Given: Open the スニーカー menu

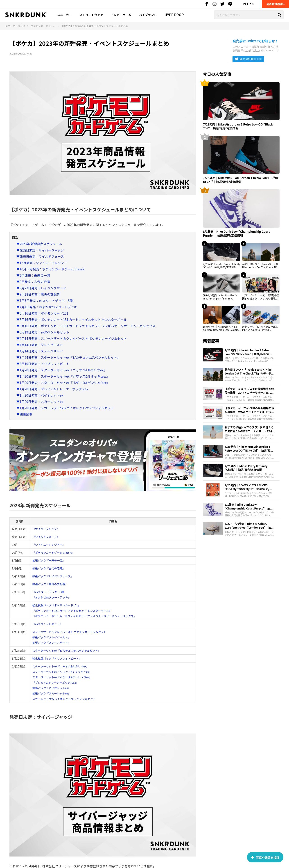Looking at the screenshot, I should (65, 15).
